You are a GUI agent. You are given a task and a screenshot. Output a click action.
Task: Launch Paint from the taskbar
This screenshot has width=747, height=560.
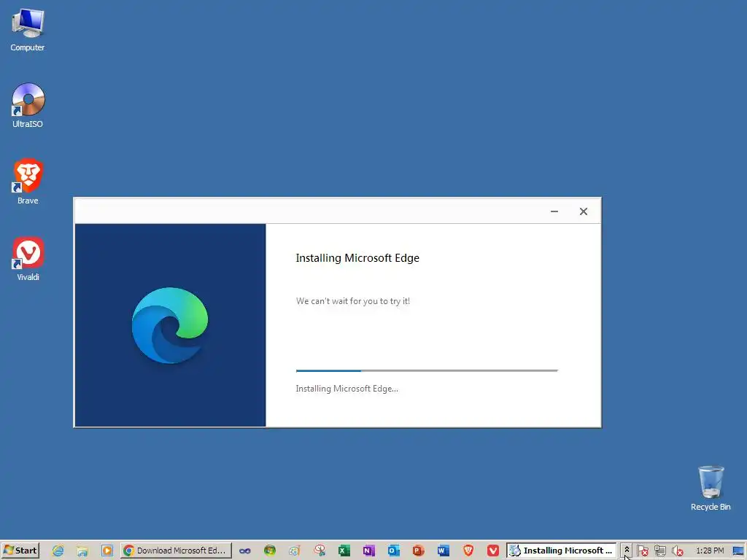pos(295,551)
